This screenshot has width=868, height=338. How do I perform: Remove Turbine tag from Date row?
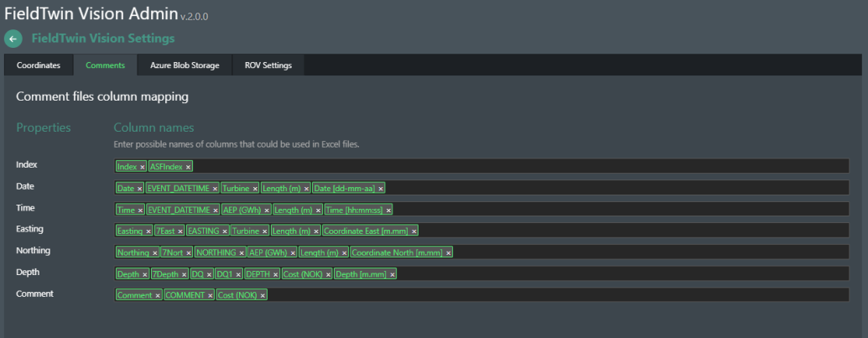click(255, 189)
